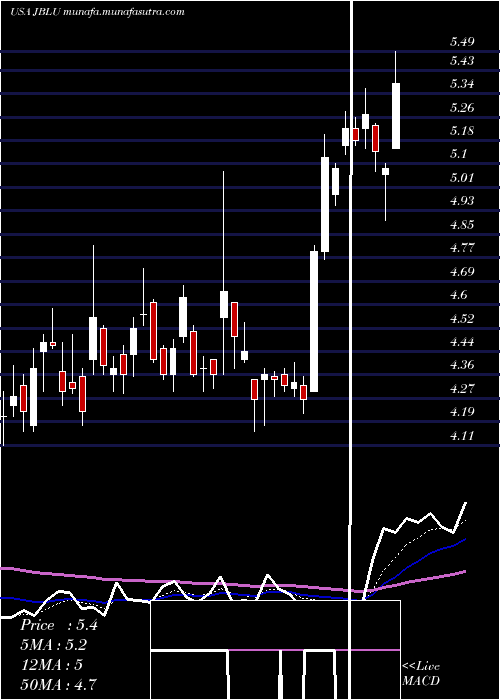Click the 4.27 price axis label
Viewport: 500px width, 700px height.
[x=462, y=388]
